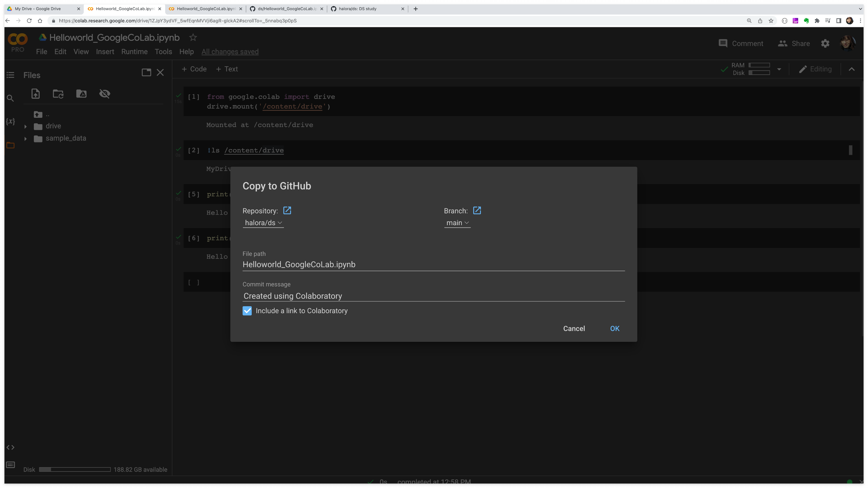Click the browser reload button
The width and height of the screenshot is (868, 488).
29,21
